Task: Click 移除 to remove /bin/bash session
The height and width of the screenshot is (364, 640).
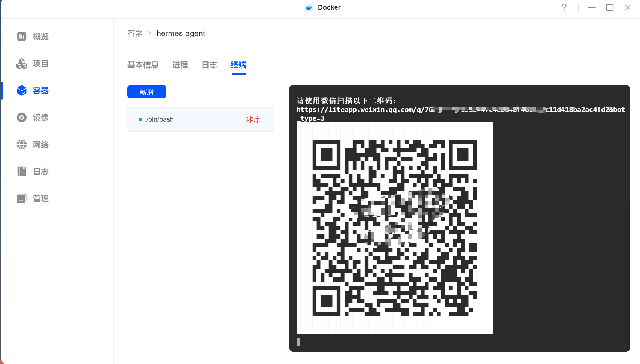Action: (253, 119)
